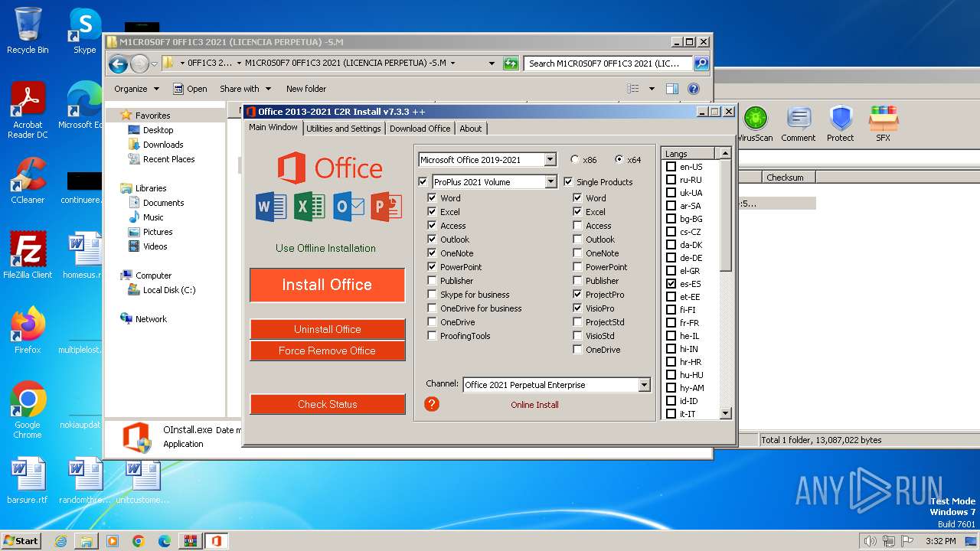This screenshot has width=980, height=551.
Task: Click Open in the Explorer toolbar
Action: click(190, 89)
